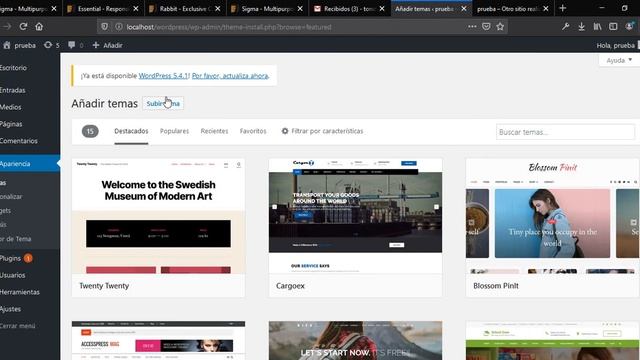Viewport: 640px width, 360px height.
Task: Show site information icon in address bar
Action: pos(118,27)
